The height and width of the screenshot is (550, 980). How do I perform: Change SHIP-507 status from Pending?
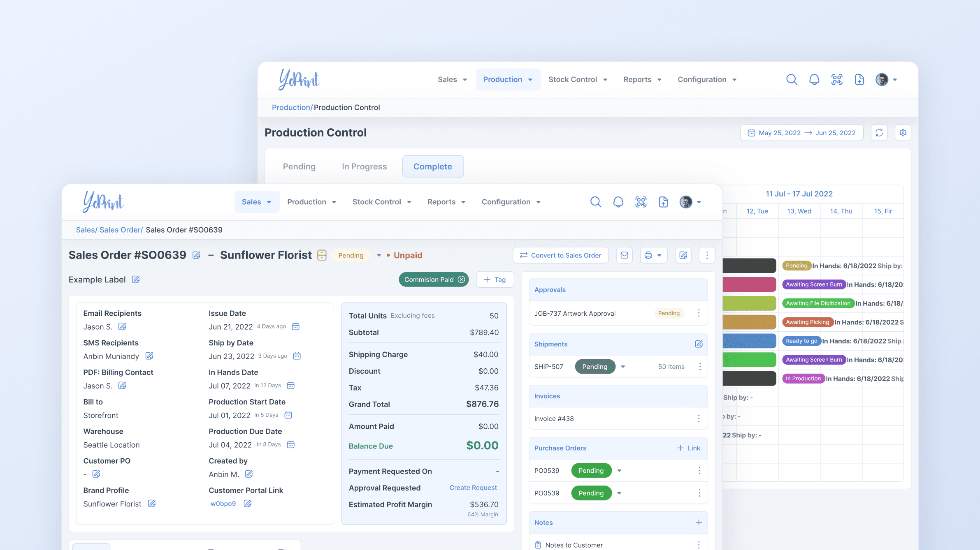point(623,366)
